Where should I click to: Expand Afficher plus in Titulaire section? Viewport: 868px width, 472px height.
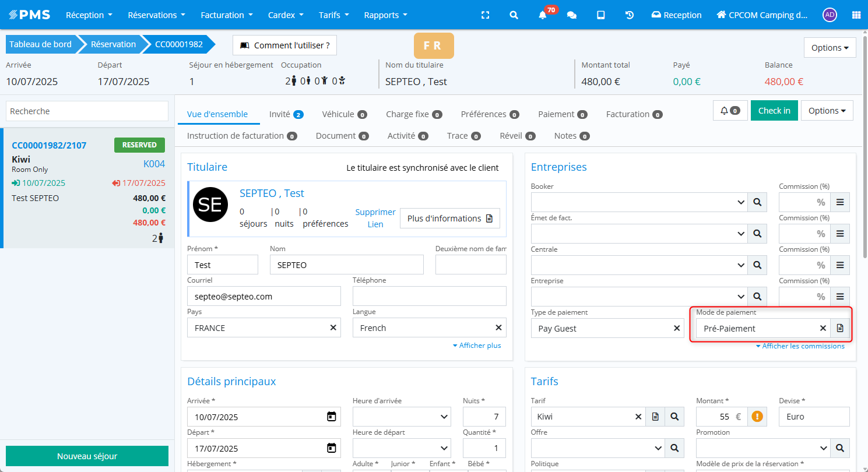476,346
